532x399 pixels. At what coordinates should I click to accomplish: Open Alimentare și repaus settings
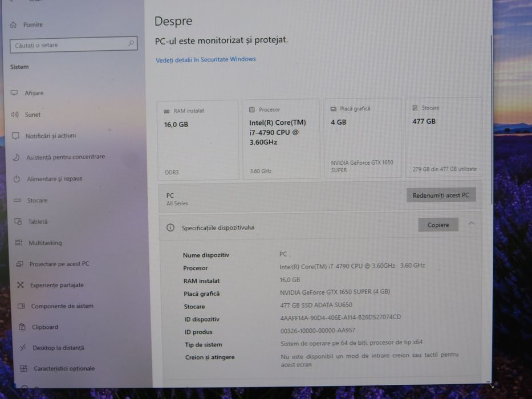[x=55, y=179]
